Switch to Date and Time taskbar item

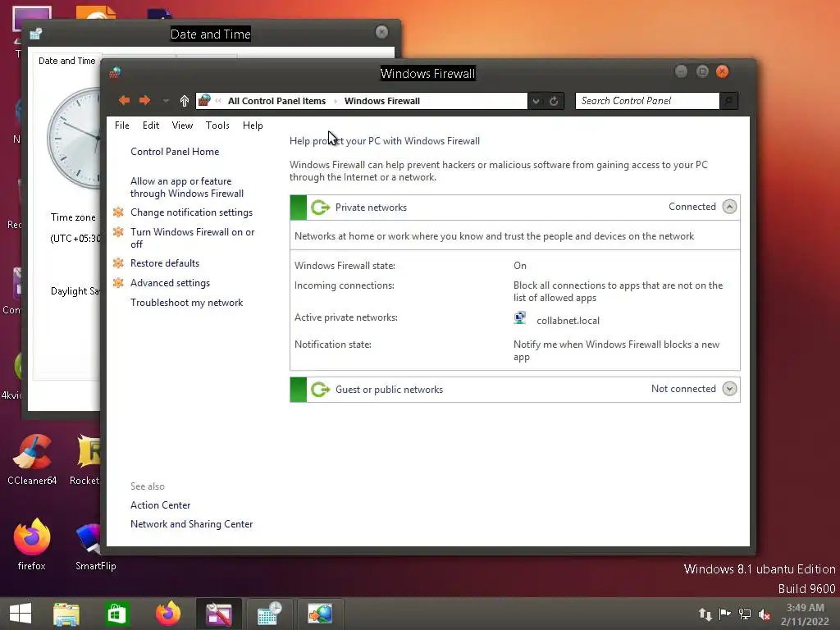pyautogui.click(x=269, y=614)
